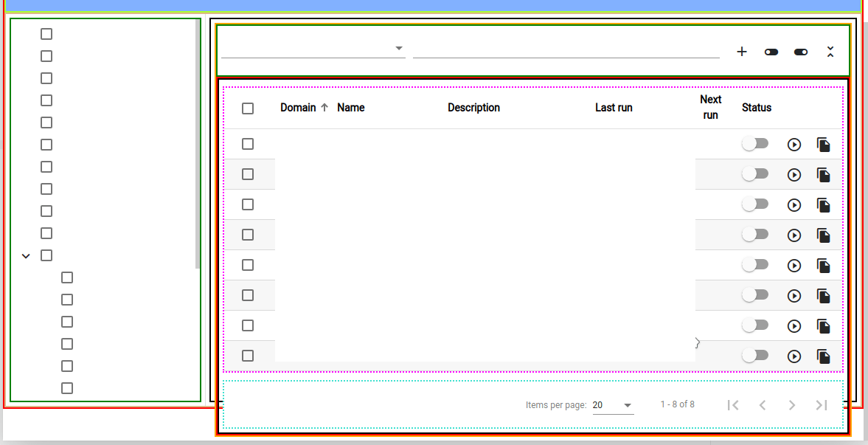Open the Items per page dropdown

(614, 404)
